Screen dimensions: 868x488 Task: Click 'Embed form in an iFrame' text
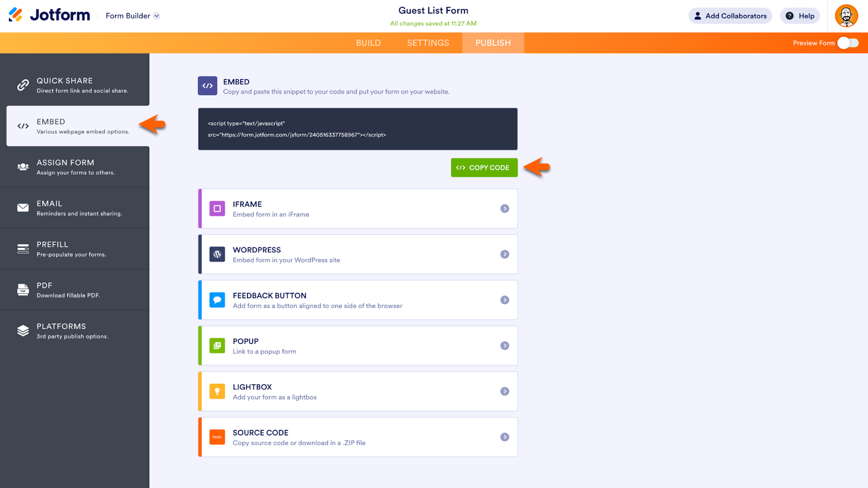click(271, 215)
